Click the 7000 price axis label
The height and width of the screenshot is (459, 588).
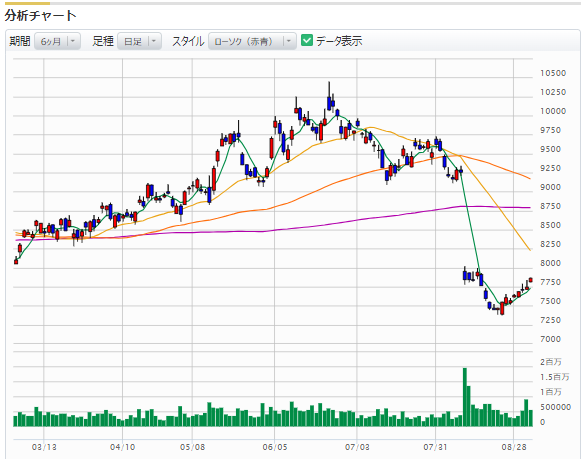tap(550, 339)
